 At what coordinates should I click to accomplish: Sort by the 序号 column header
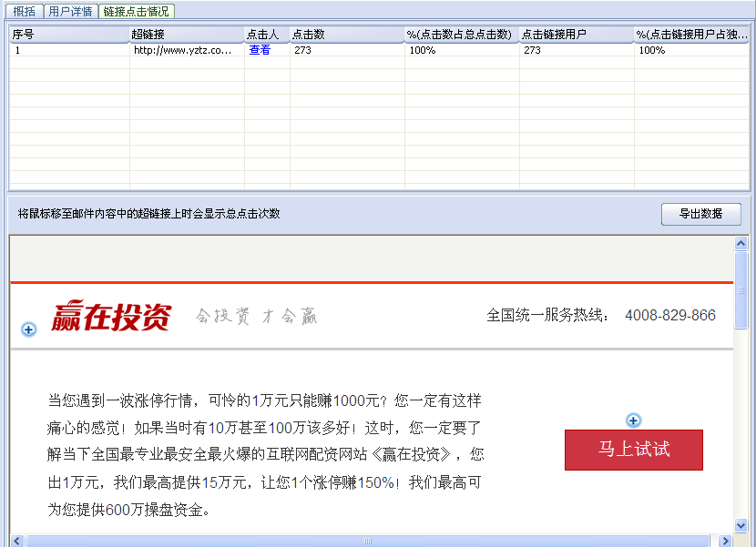click(x=69, y=35)
